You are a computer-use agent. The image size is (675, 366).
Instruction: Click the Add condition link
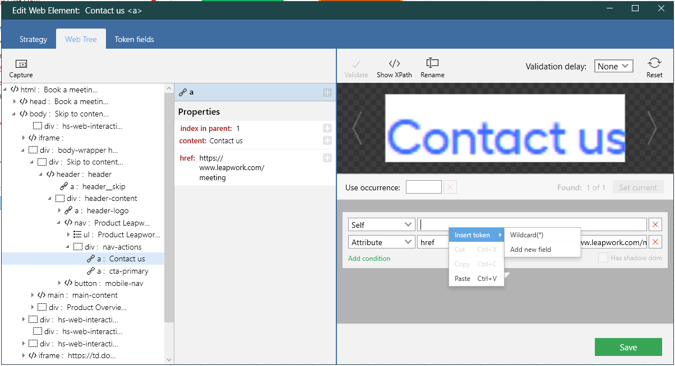369,258
